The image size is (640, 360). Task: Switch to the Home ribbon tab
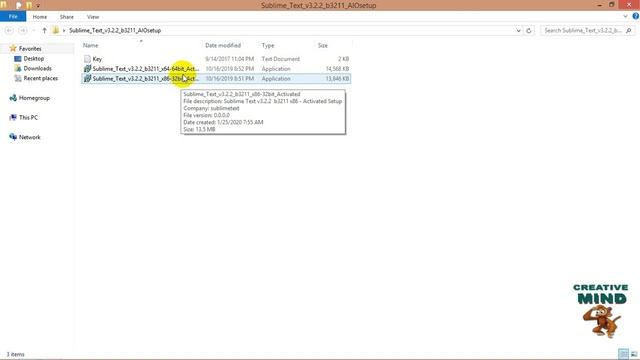point(40,17)
